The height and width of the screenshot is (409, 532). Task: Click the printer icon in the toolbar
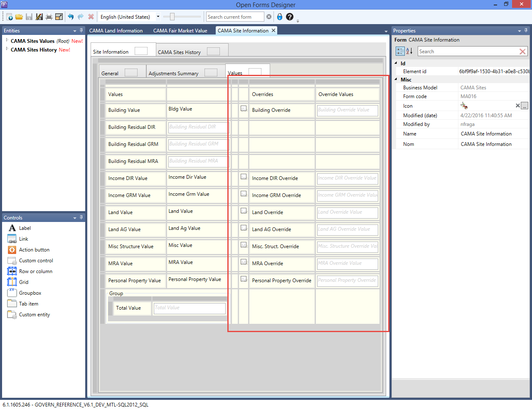coord(49,17)
